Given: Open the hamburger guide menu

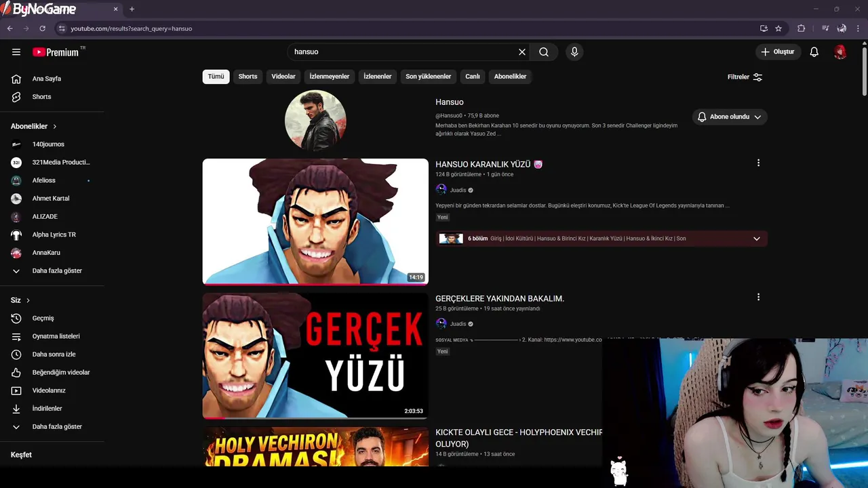Looking at the screenshot, I should [x=16, y=52].
